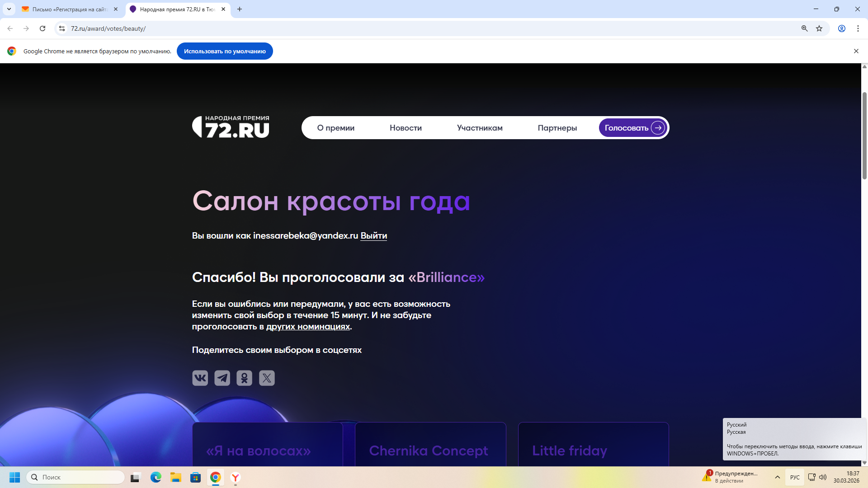This screenshot has width=868, height=488.
Task: Expand tab search dropdown arrow
Action: click(9, 9)
